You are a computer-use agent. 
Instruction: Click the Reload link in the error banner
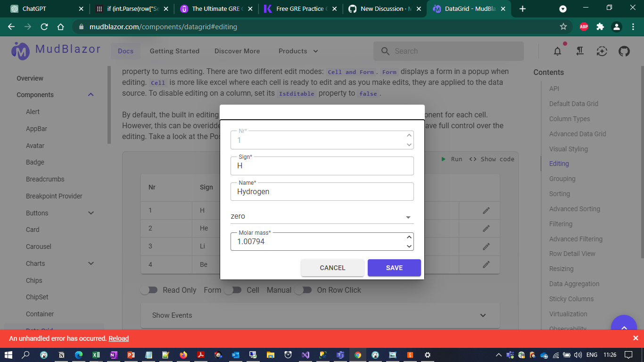pos(118,338)
